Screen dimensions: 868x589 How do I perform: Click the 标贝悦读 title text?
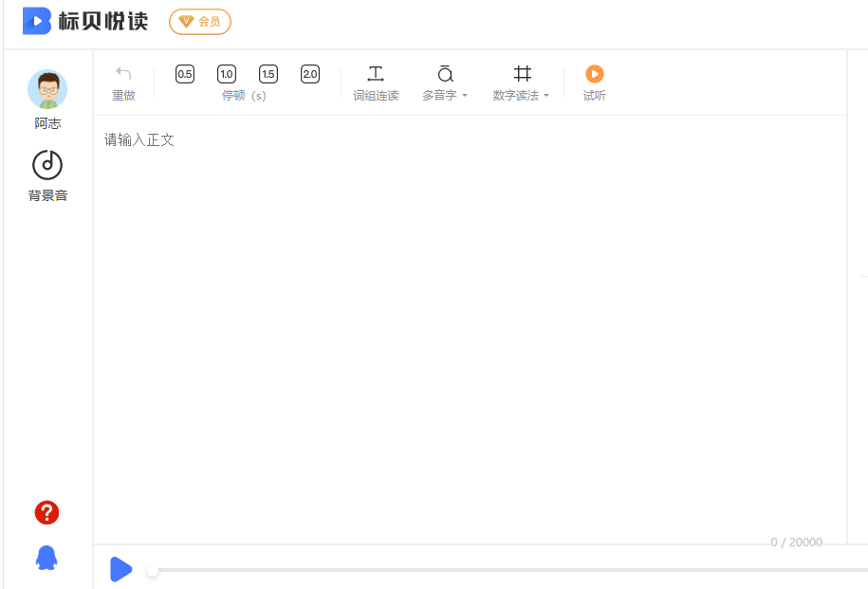103,22
